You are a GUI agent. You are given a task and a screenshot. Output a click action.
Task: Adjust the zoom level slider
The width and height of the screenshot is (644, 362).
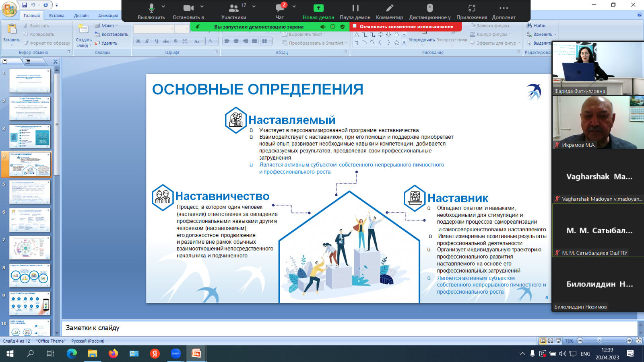point(599,341)
